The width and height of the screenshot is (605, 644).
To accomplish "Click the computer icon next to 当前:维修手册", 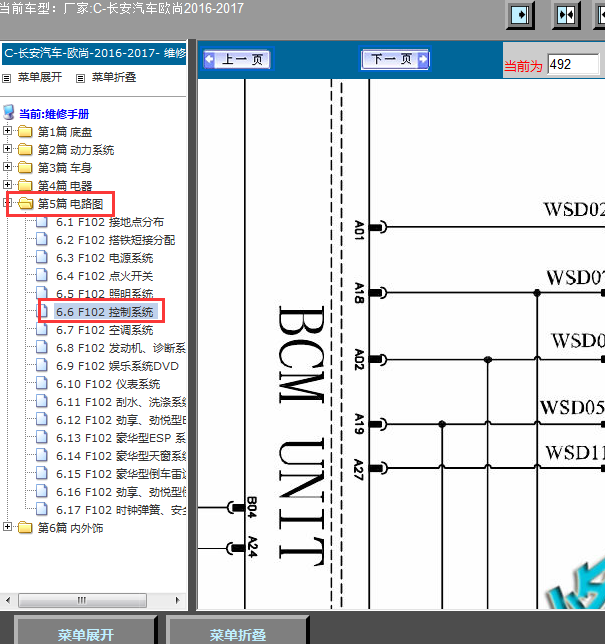I will coord(9,112).
